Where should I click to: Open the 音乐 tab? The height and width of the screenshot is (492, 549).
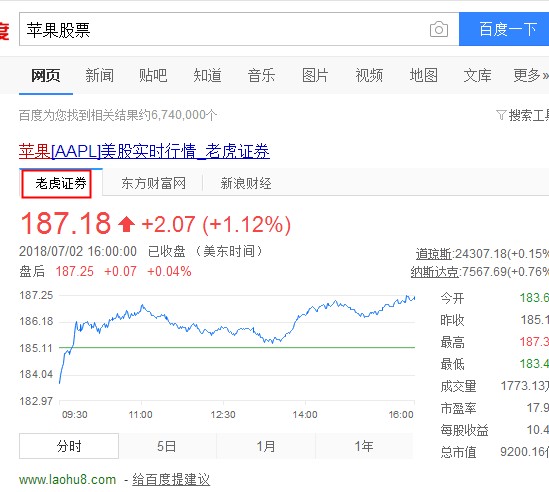coord(261,75)
